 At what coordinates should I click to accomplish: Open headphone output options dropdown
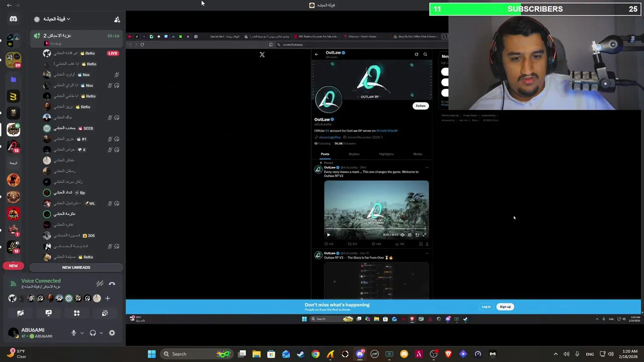(x=101, y=333)
